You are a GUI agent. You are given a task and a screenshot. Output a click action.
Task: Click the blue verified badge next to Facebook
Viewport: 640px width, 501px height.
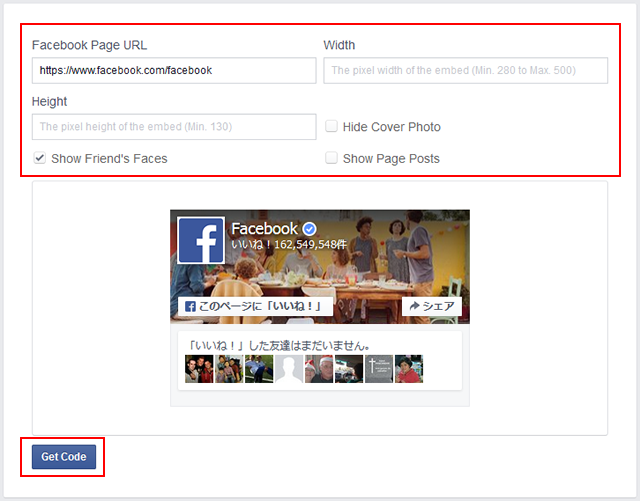pyautogui.click(x=309, y=229)
